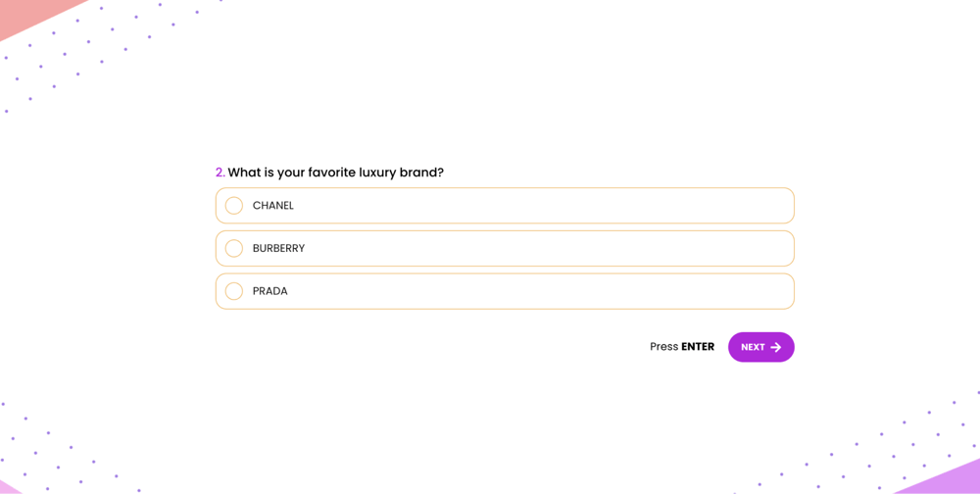Click the BURBERRY text label

[x=278, y=249]
